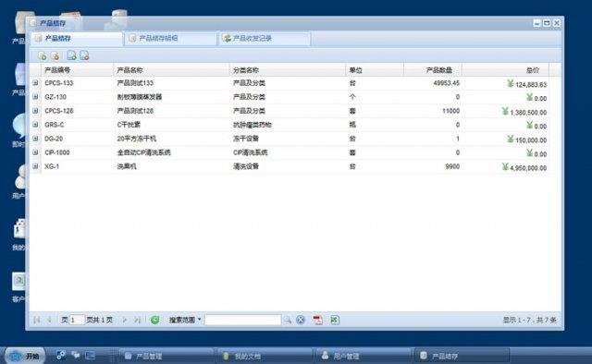The height and width of the screenshot is (364, 592).
Task: Open the 搜索范围 dropdown
Action: coord(185,320)
